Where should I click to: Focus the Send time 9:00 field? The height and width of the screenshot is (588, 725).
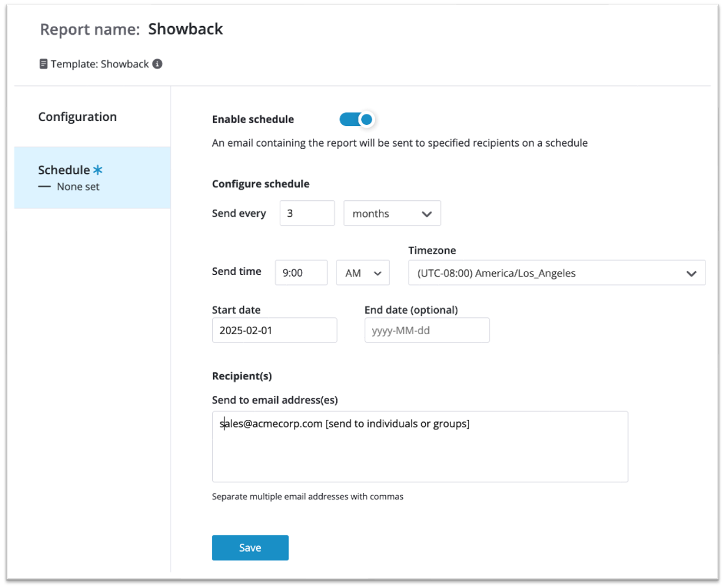[301, 273]
